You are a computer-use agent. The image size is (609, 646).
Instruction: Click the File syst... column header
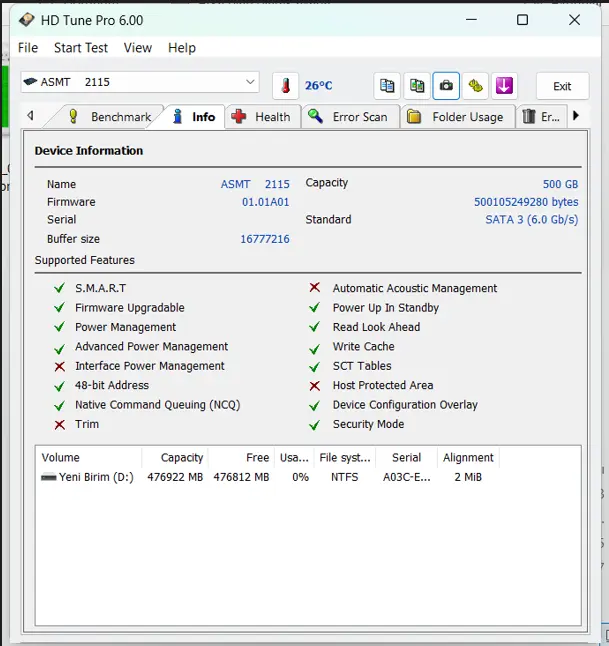pos(345,458)
